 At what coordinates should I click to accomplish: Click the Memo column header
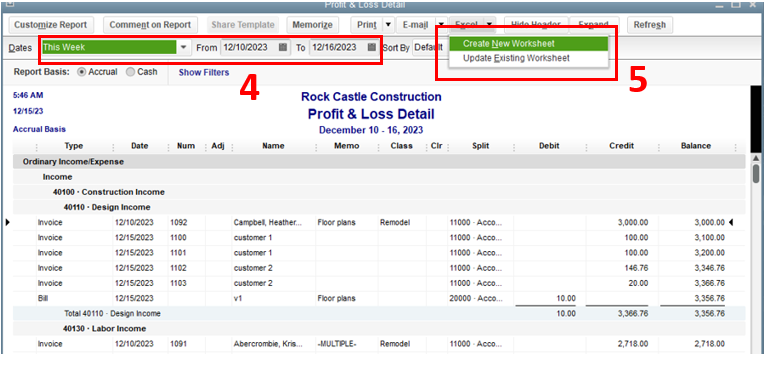point(347,146)
